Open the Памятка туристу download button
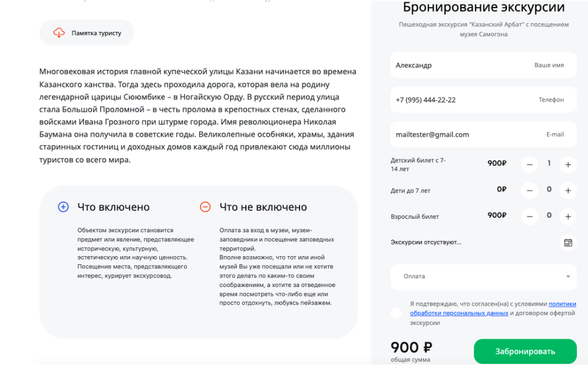This screenshot has height=365, width=588. pos(87,33)
